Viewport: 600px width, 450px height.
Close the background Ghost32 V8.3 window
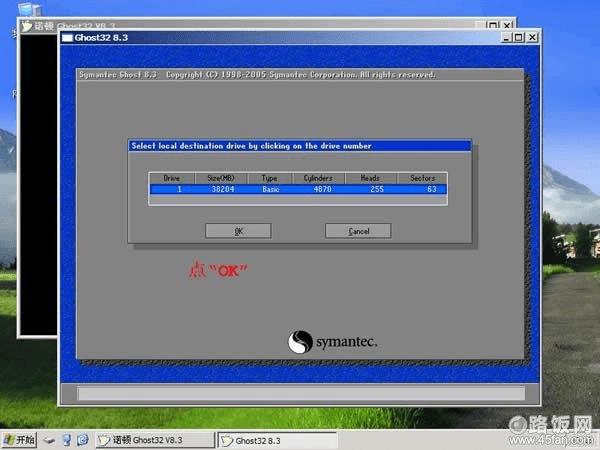(507, 25)
